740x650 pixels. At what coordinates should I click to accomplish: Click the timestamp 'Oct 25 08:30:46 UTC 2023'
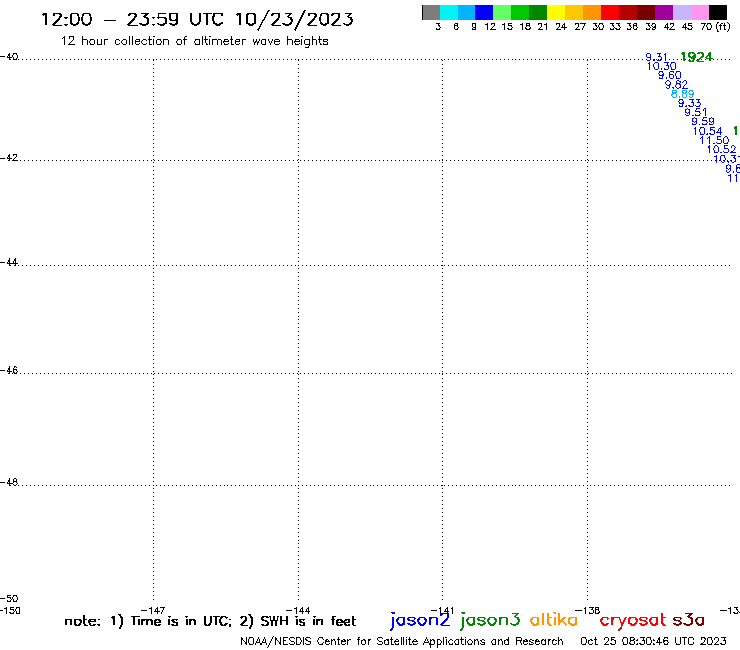653,641
